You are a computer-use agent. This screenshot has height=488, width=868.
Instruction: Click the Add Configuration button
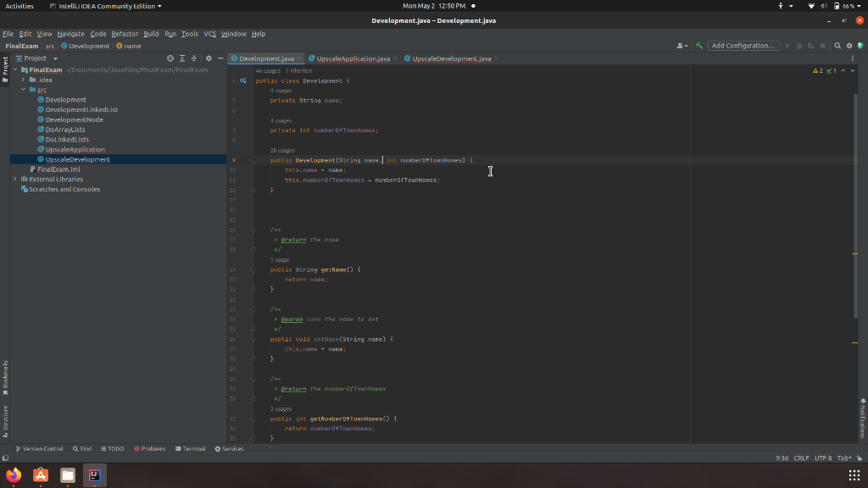tap(743, 45)
